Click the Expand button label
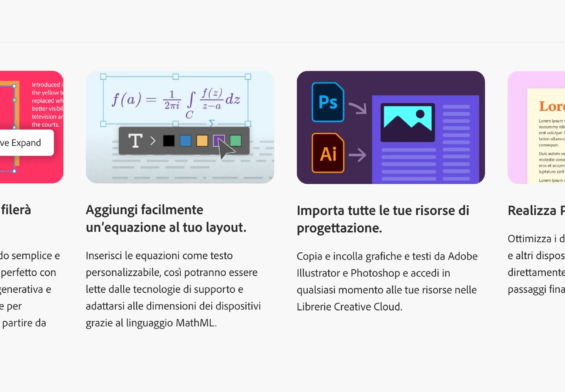Screen dimensions: 565x392 22,143
